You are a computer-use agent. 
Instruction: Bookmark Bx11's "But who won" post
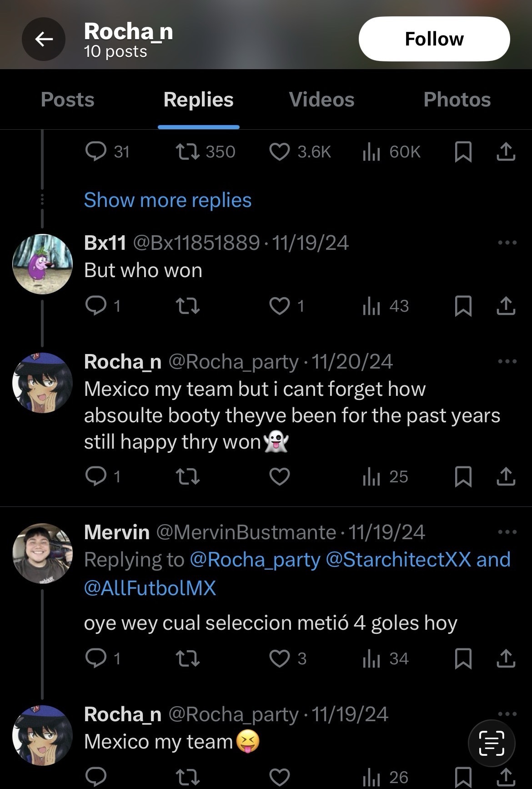[463, 306]
